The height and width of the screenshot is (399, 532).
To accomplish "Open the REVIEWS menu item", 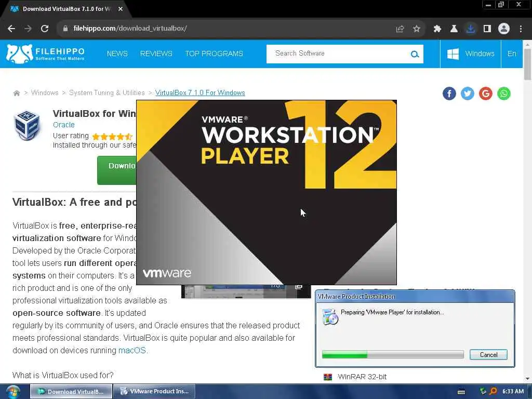I will pos(156,54).
